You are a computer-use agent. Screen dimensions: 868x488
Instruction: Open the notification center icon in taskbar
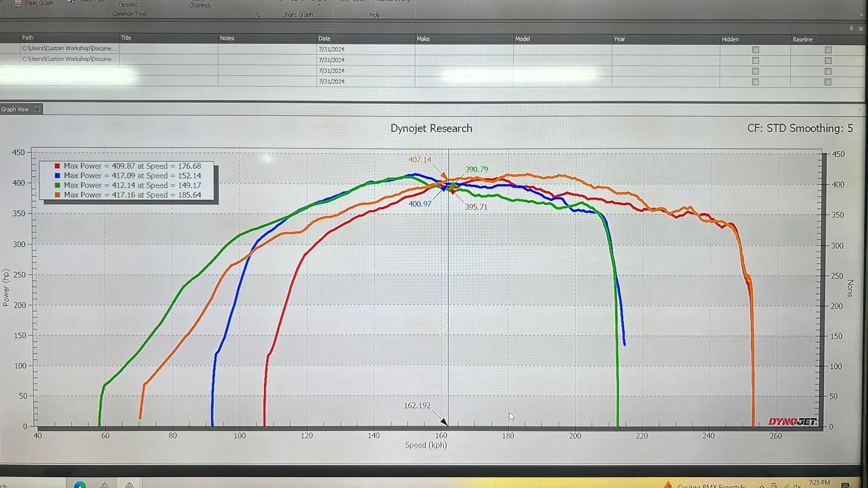coord(846,485)
